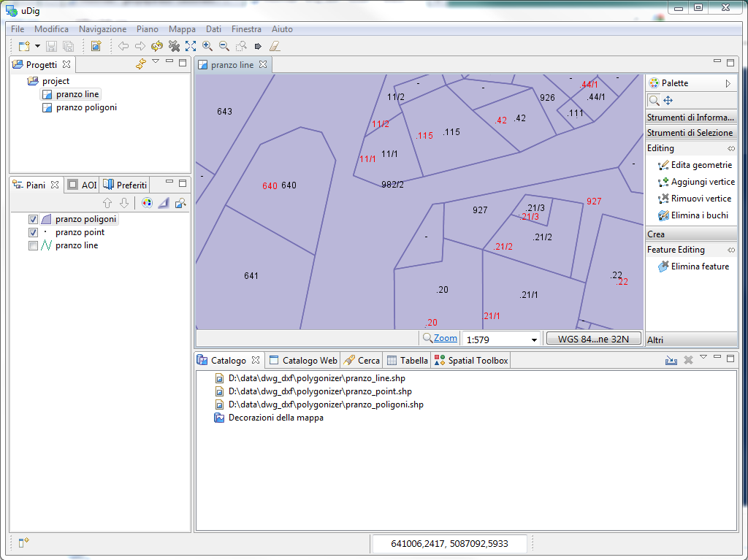Expand the Crea drawer
Image resolution: width=748 pixels, height=560 pixels.
[691, 234]
